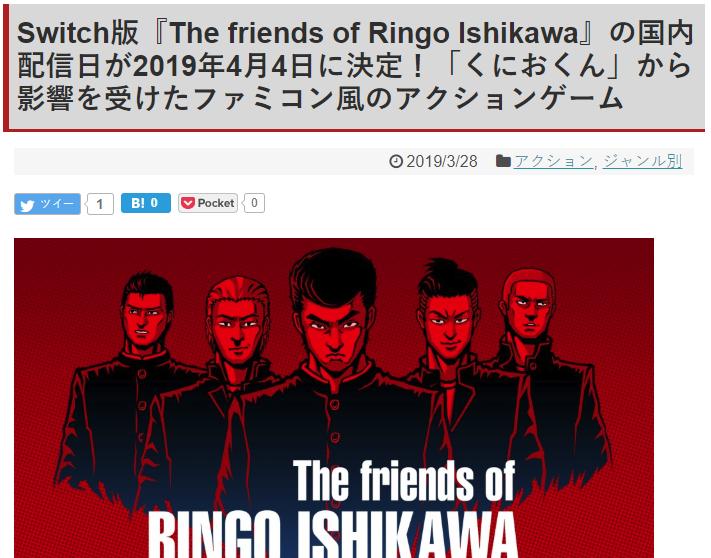
Task: Click the 'The friends of' logo text
Action: [404, 480]
